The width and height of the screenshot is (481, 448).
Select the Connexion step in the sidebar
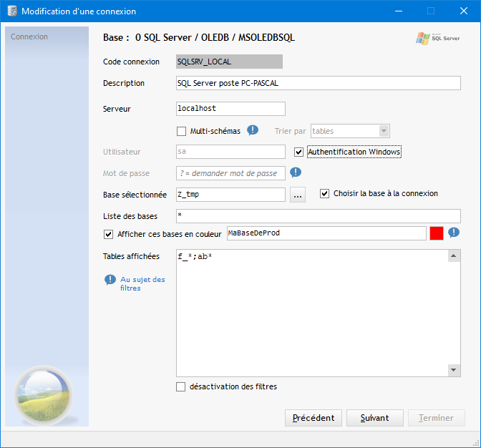pos(29,36)
